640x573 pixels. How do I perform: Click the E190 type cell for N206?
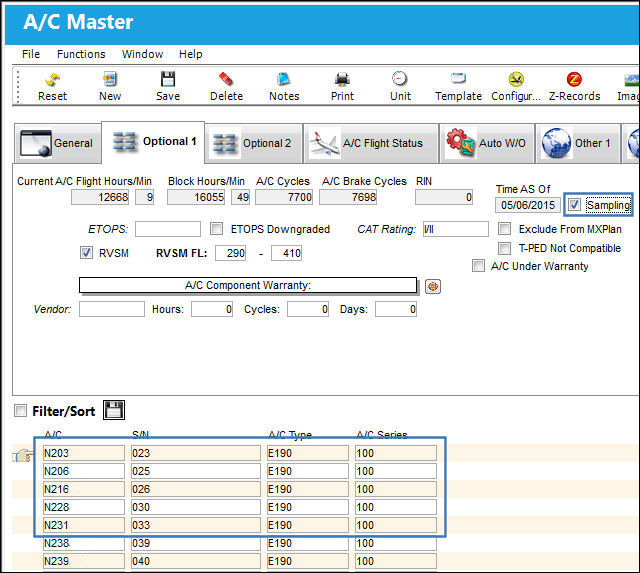point(308,471)
